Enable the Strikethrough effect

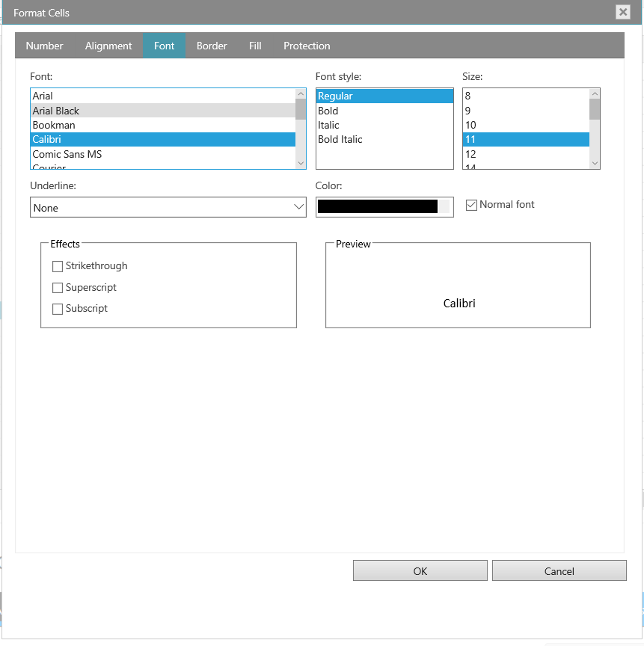coord(58,266)
